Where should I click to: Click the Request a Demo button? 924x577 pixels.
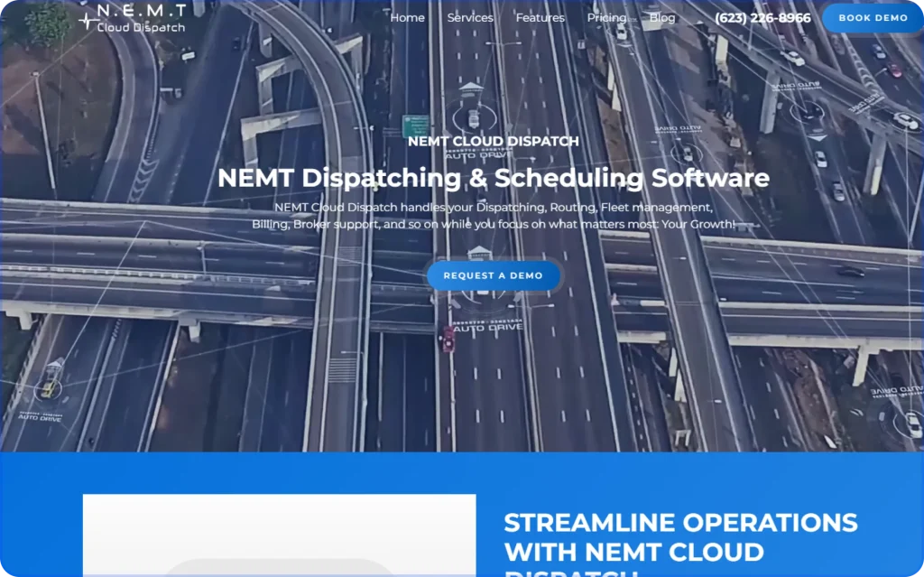pos(494,275)
